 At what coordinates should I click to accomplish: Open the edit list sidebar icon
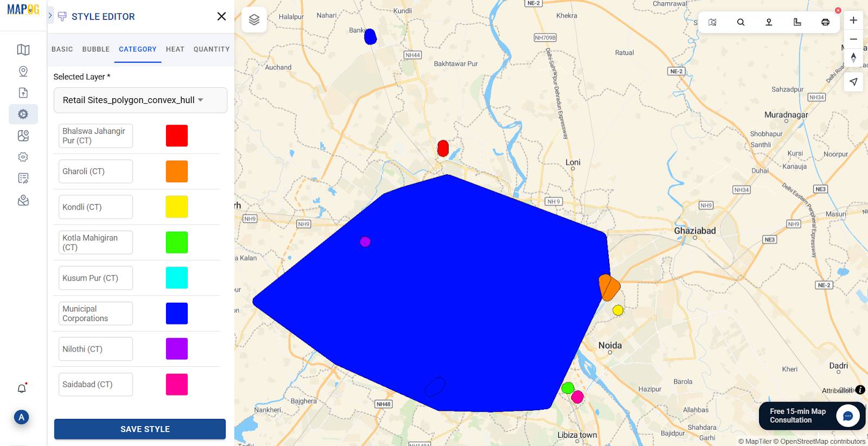[23, 179]
